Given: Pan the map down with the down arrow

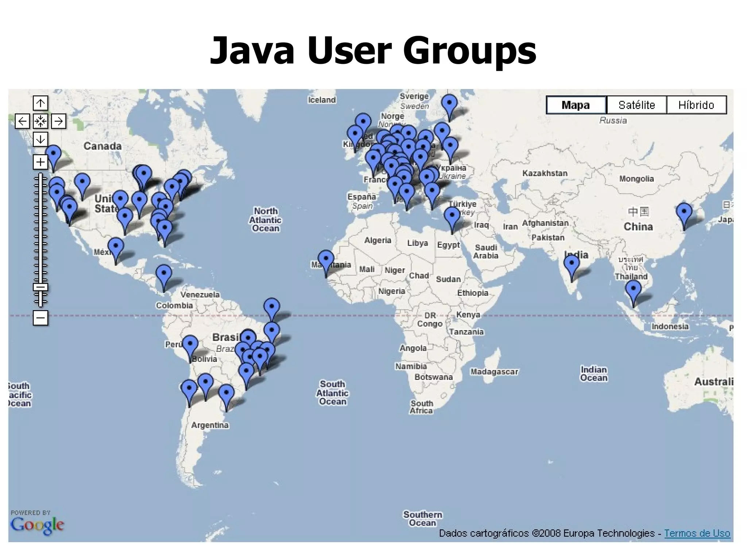Looking at the screenshot, I should (x=40, y=139).
